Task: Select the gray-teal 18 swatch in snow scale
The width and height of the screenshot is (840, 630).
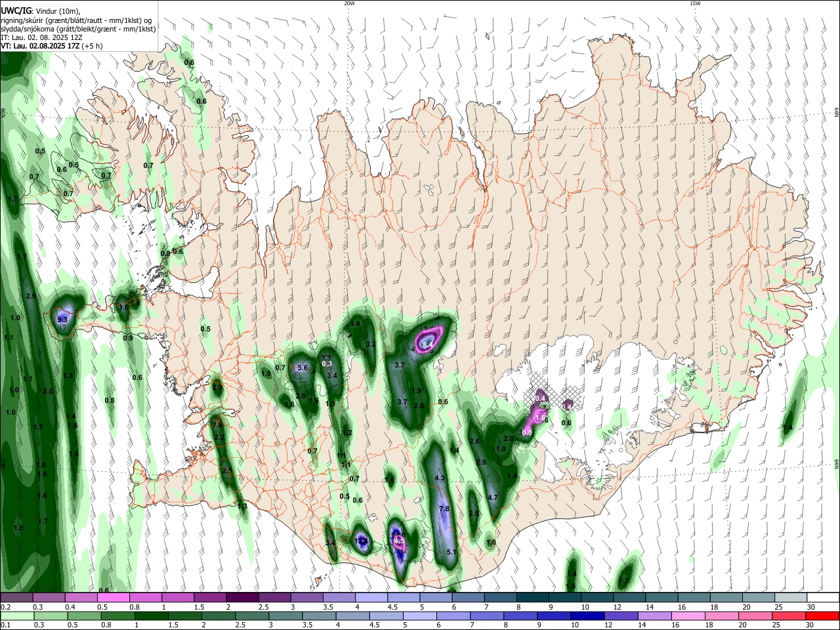Action: pyautogui.click(x=726, y=598)
